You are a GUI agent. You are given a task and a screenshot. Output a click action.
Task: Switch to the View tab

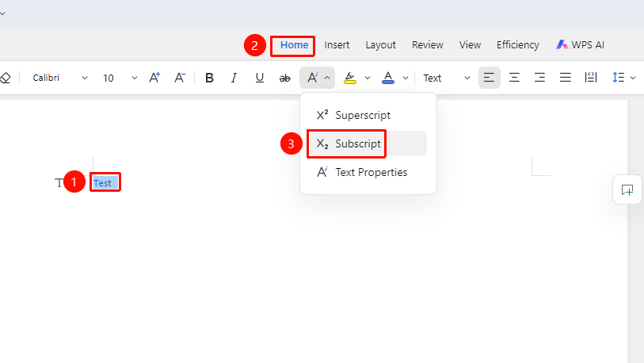[470, 45]
